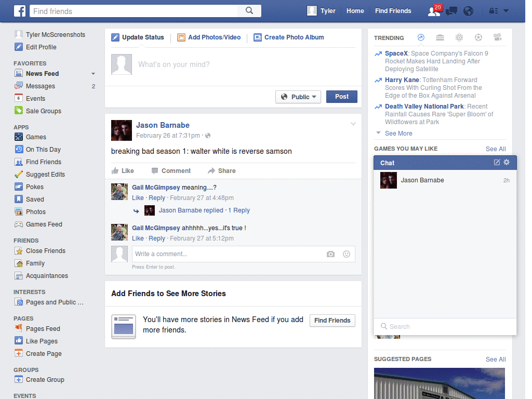Click See All for Suggested Pages
The width and height of the screenshot is (532, 399).
click(x=496, y=360)
